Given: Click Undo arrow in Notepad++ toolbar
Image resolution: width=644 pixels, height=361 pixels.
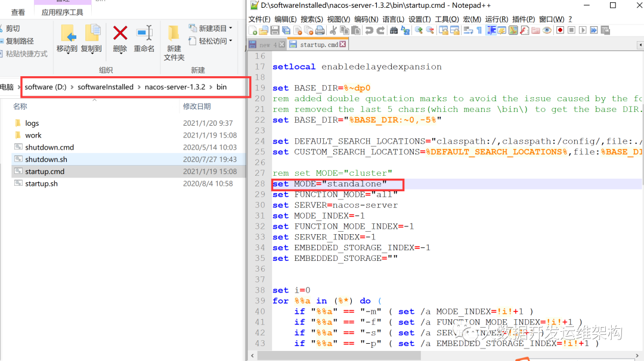Looking at the screenshot, I should coord(369,30).
